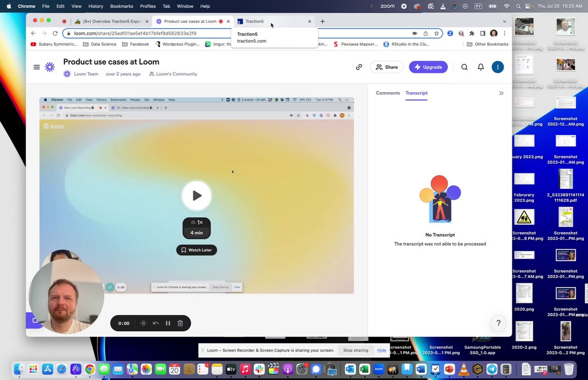The image size is (588, 380).
Task: Bookmark this page with star icon
Action: 436,34
